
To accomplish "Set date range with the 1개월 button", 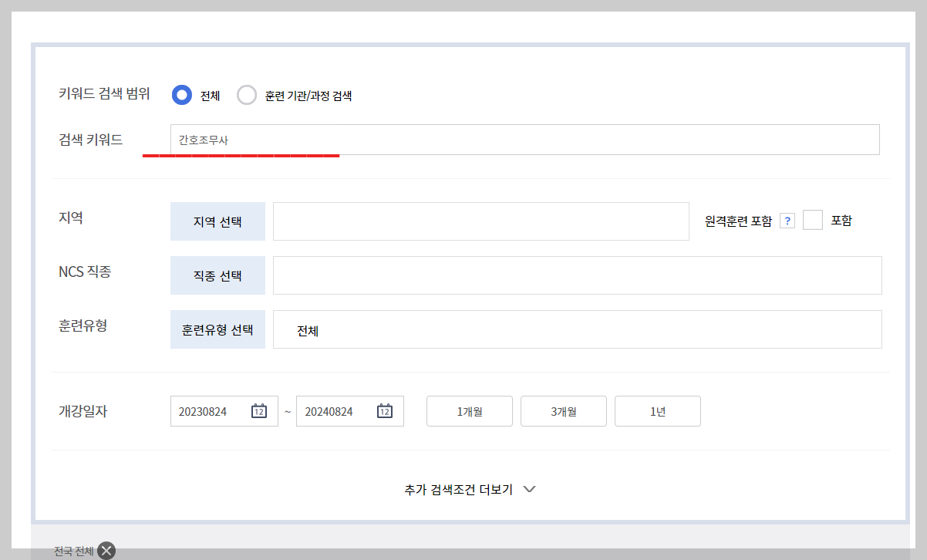I will [x=469, y=411].
